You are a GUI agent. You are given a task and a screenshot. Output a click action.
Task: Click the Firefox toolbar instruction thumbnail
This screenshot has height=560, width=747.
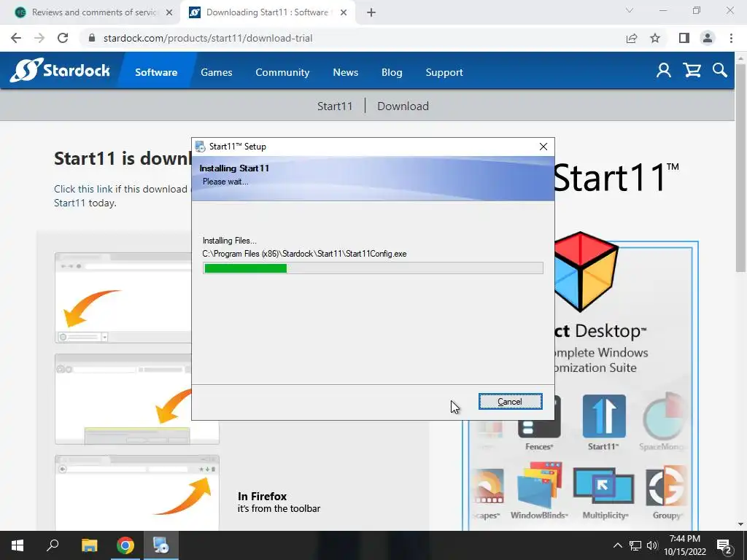point(137,493)
